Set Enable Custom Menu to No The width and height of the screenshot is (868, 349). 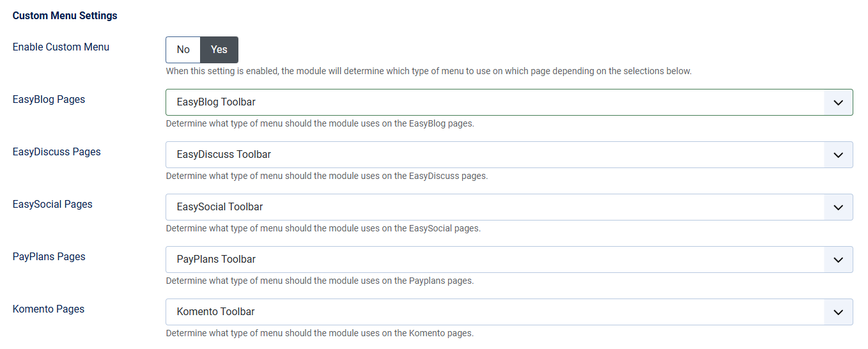(x=183, y=50)
